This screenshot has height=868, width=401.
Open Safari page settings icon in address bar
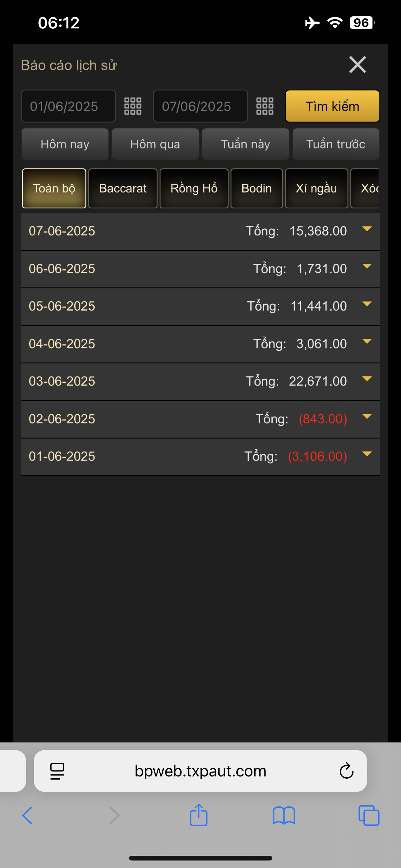tap(57, 771)
